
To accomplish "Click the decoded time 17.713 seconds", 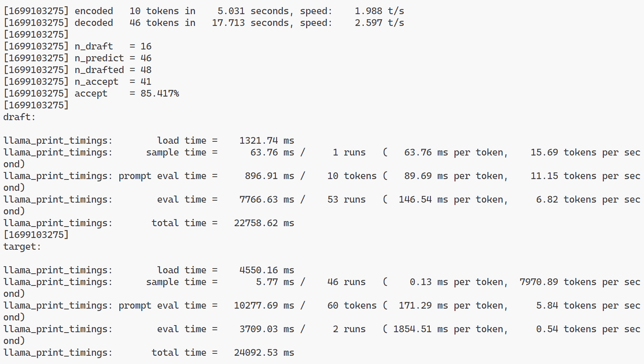I will [x=228, y=23].
